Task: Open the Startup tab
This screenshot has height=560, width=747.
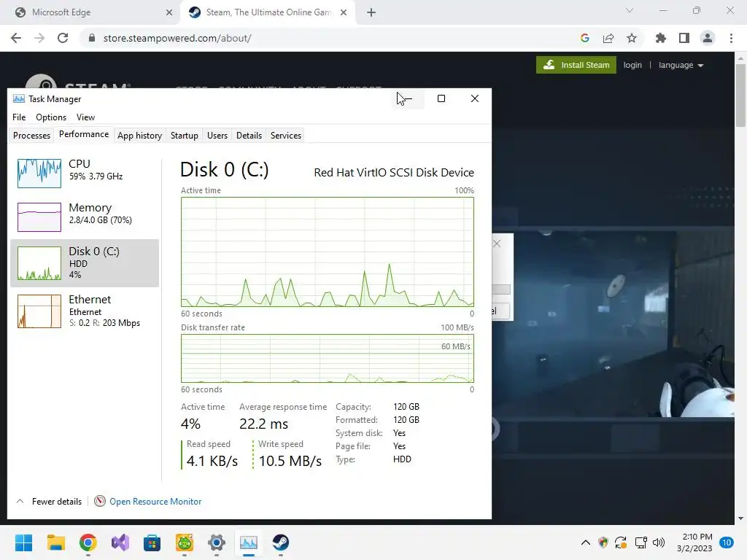Action: pyautogui.click(x=184, y=136)
